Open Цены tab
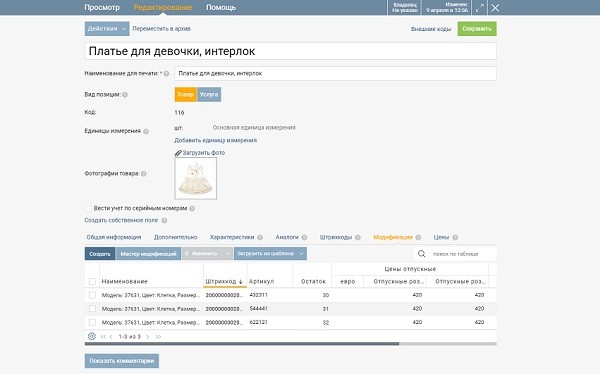 coord(441,237)
